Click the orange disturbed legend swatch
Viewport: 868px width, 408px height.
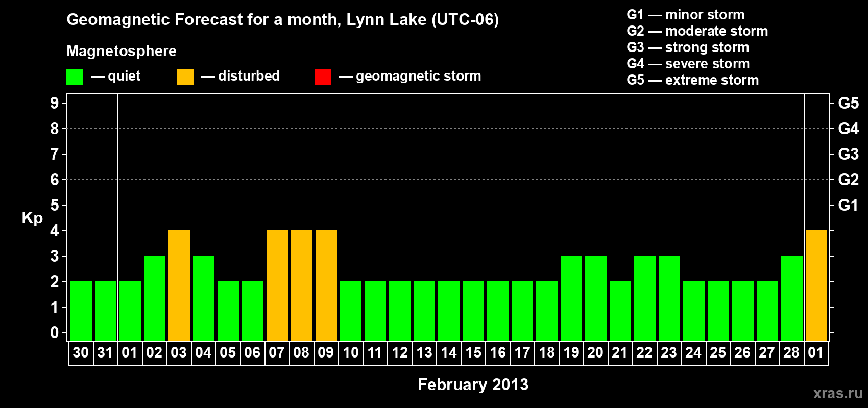tap(185, 77)
